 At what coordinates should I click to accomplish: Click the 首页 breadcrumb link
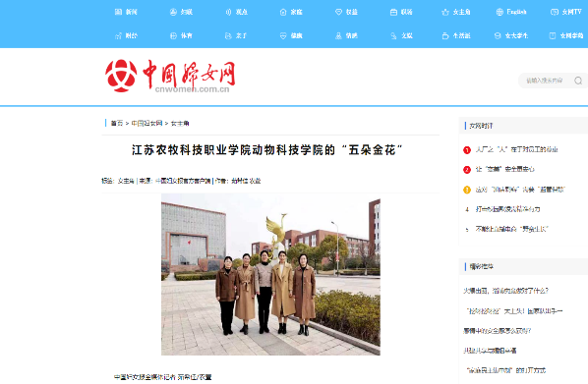(117, 124)
